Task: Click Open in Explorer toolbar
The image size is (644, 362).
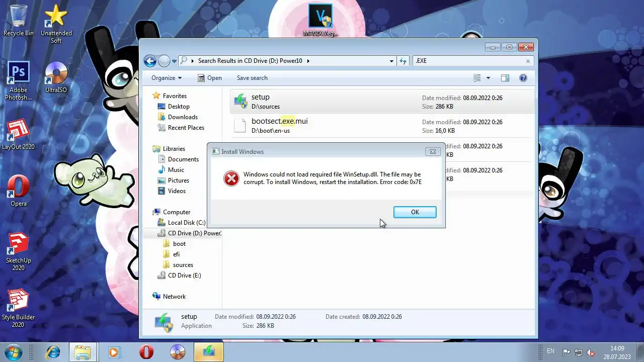Action: [210, 78]
